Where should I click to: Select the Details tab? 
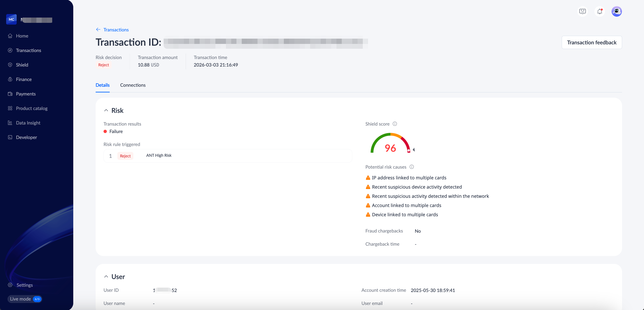tap(102, 85)
